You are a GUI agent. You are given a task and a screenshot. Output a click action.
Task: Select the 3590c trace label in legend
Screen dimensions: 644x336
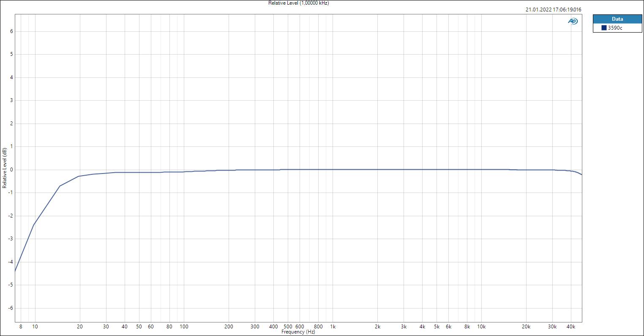(x=615, y=28)
